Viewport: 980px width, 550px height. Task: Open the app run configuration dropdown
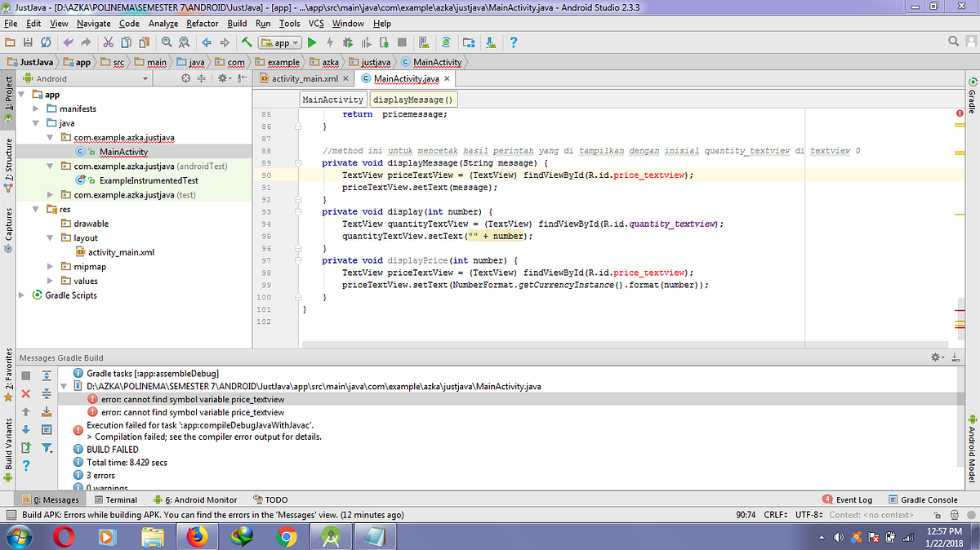coord(280,42)
